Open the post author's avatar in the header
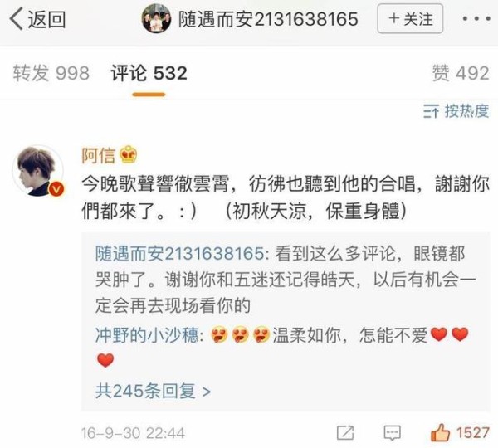This screenshot has height=448, width=498. (x=156, y=18)
